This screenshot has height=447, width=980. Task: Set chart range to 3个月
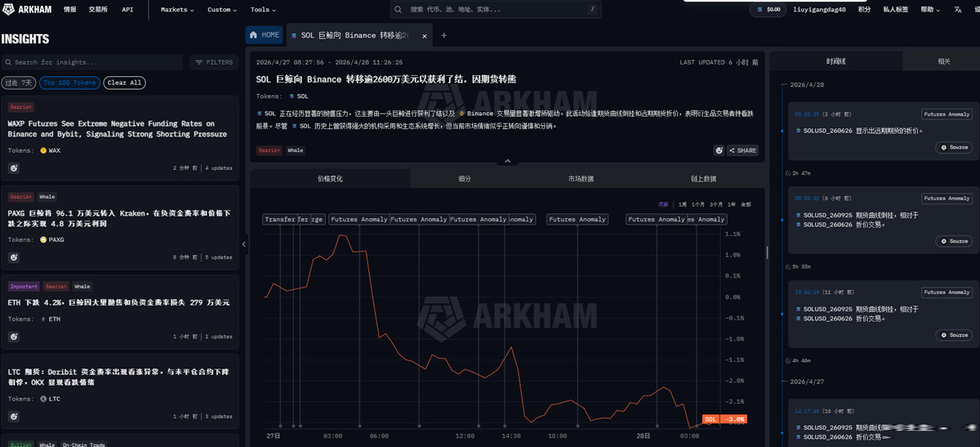717,204
